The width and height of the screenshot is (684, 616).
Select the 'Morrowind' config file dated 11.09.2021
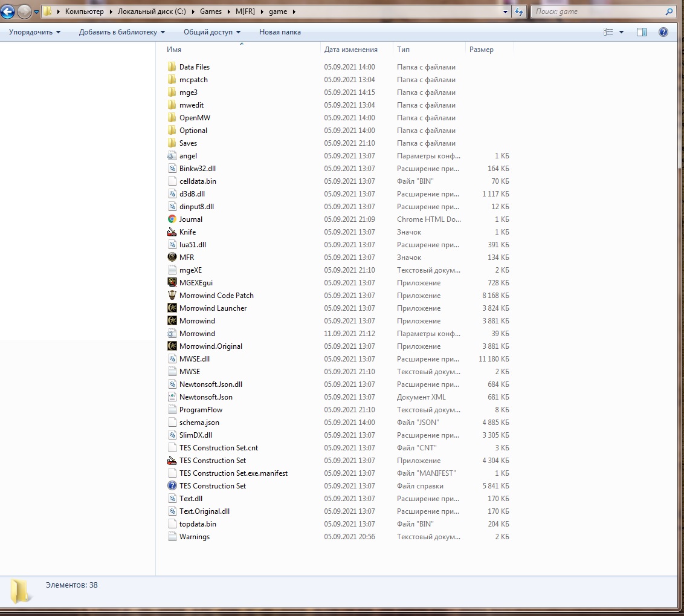tap(197, 334)
